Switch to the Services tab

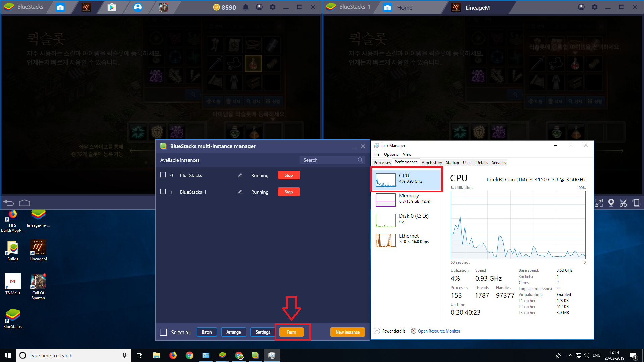coord(499,163)
